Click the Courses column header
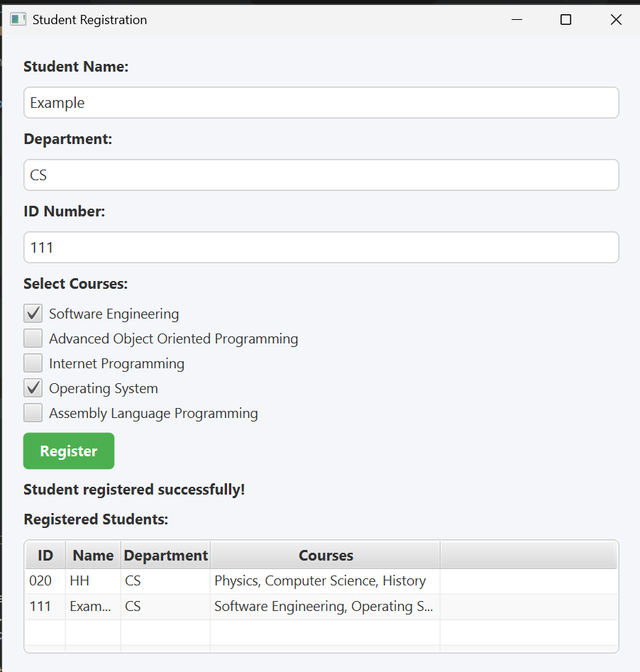Image resolution: width=640 pixels, height=672 pixels. (x=326, y=556)
